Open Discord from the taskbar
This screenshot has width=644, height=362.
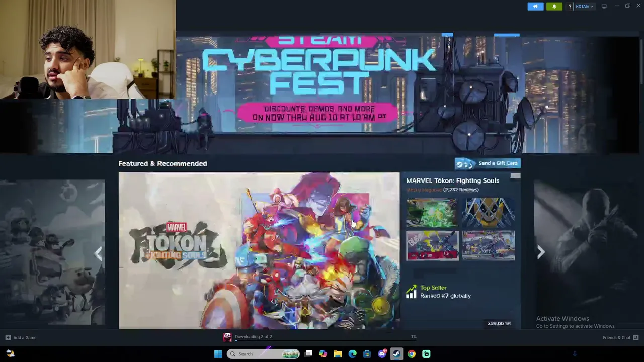click(382, 354)
